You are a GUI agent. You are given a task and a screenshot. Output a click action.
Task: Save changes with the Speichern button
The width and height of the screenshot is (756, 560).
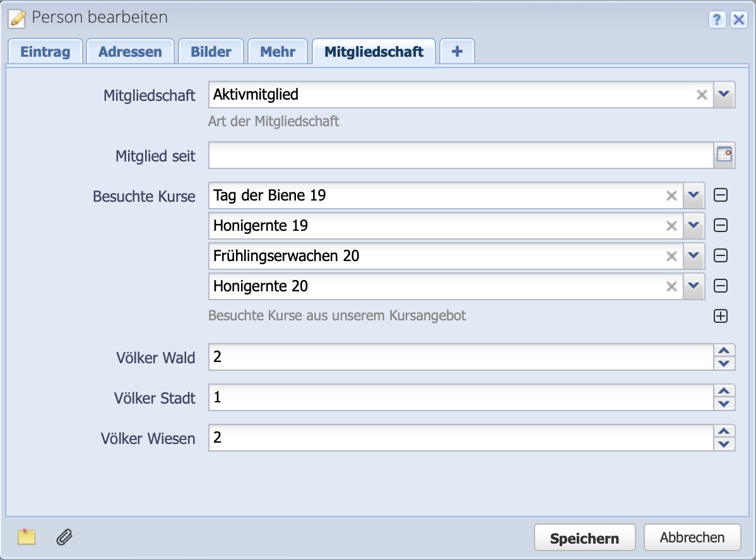(584, 537)
